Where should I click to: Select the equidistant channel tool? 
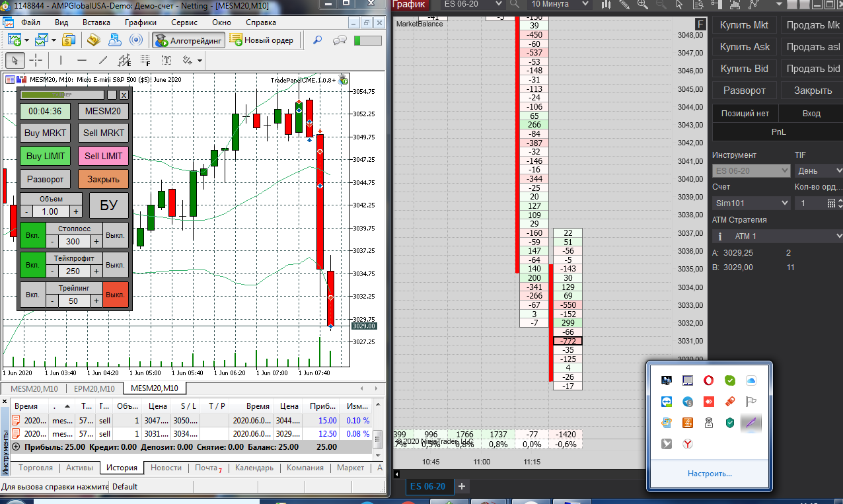(124, 60)
